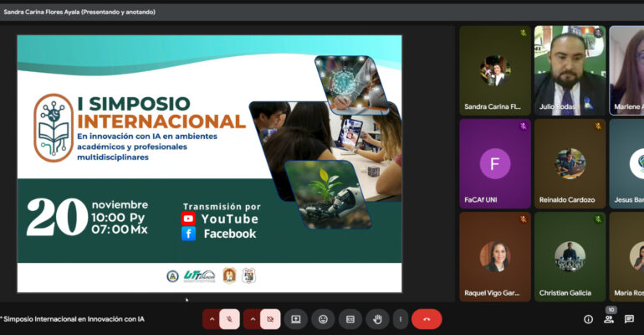Click the present screen share button
The image size is (644, 335).
(295, 319)
